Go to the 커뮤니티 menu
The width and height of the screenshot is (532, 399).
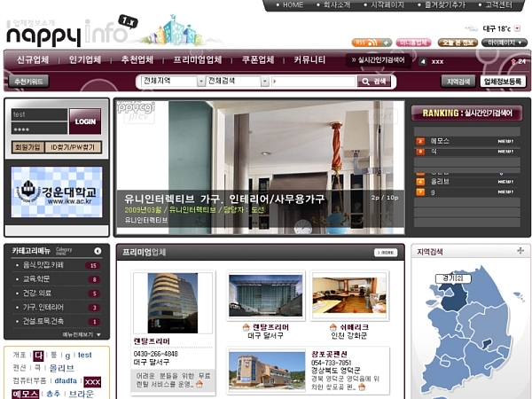[x=309, y=60]
